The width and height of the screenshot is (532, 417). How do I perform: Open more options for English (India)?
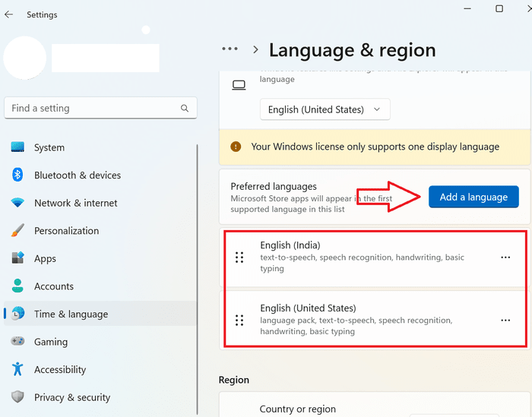coord(505,257)
